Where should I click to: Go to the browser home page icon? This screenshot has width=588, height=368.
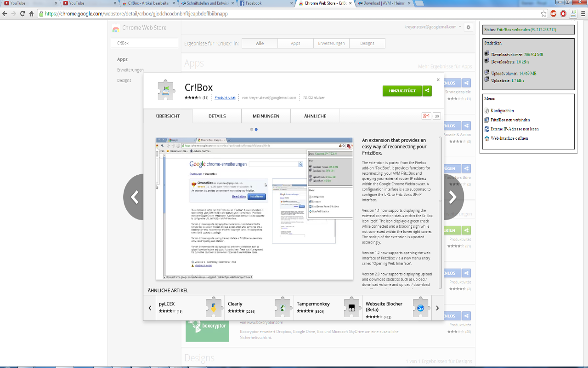[32, 14]
